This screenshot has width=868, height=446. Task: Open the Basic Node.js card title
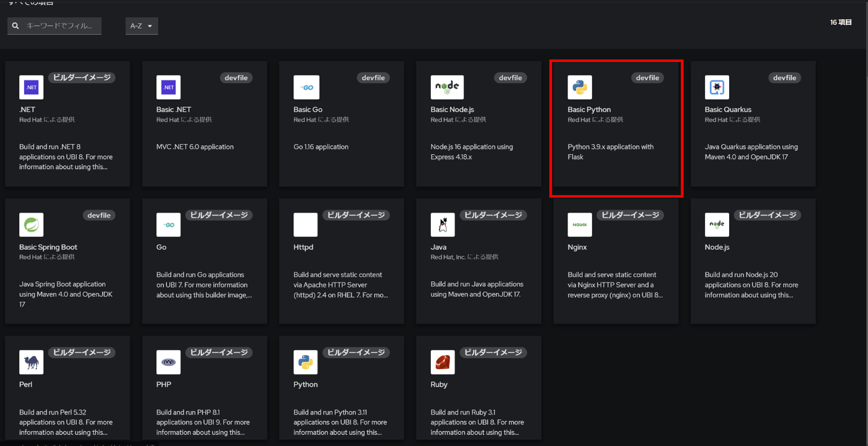click(x=452, y=110)
